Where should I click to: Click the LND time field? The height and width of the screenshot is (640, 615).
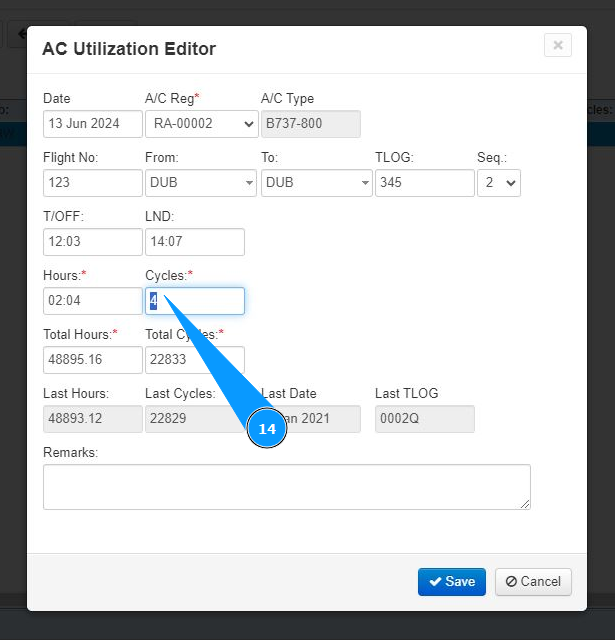click(195, 242)
